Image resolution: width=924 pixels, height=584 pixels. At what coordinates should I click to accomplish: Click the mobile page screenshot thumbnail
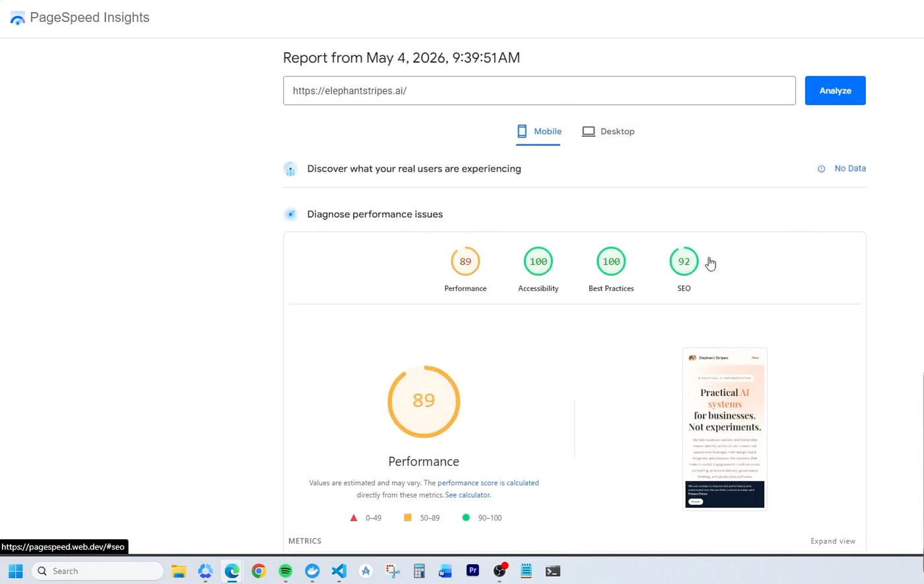click(x=725, y=429)
